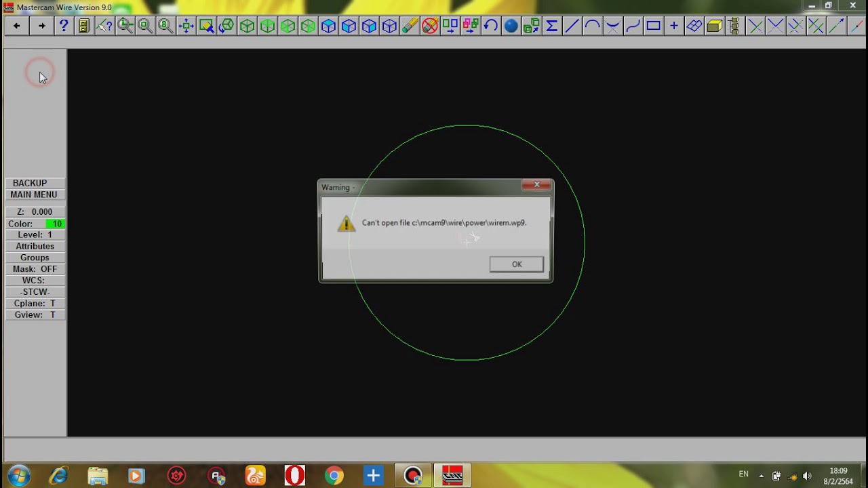Click the Unzoom magnifier icon
The width and height of the screenshot is (868, 488).
pos(145,26)
